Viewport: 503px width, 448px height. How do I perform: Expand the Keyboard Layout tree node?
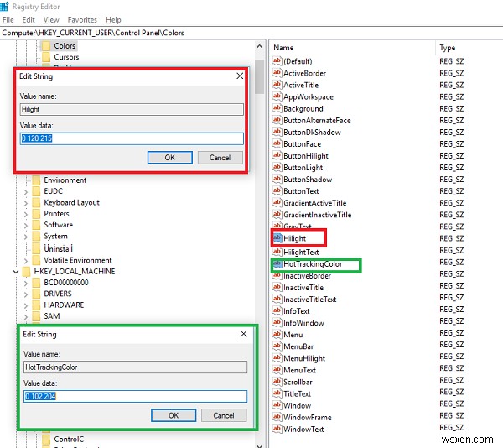tap(26, 203)
